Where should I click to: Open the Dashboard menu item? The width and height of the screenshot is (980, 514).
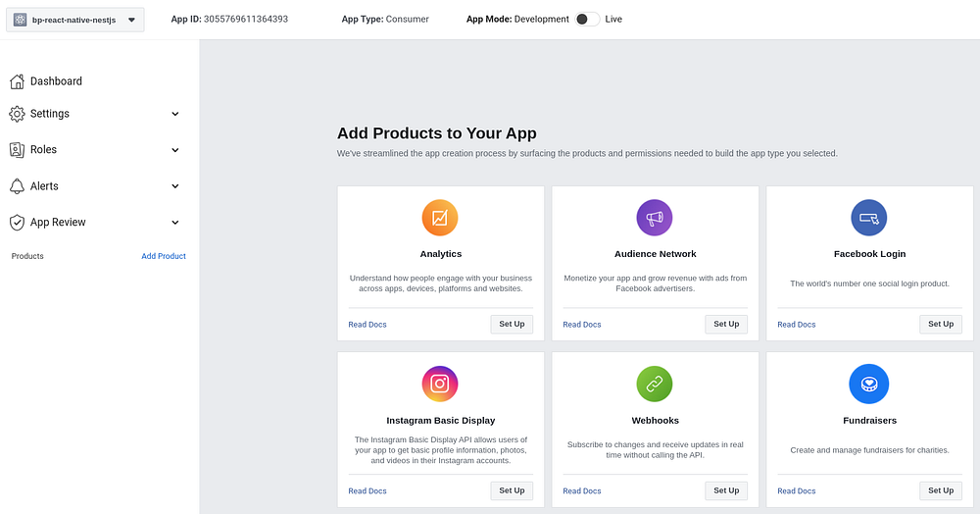(x=56, y=81)
